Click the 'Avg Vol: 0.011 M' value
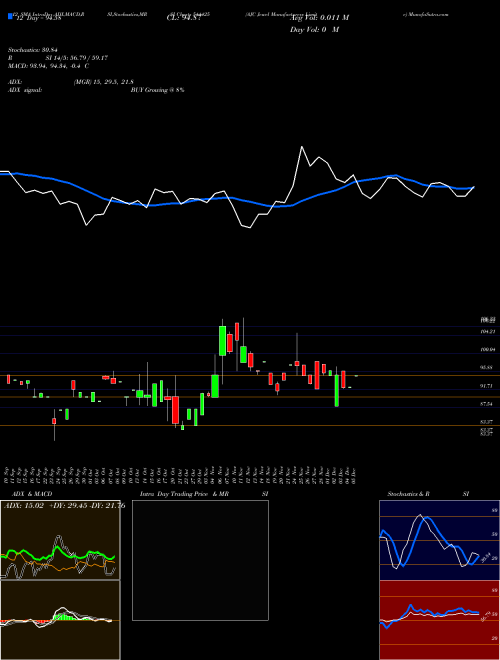 point(317,18)
